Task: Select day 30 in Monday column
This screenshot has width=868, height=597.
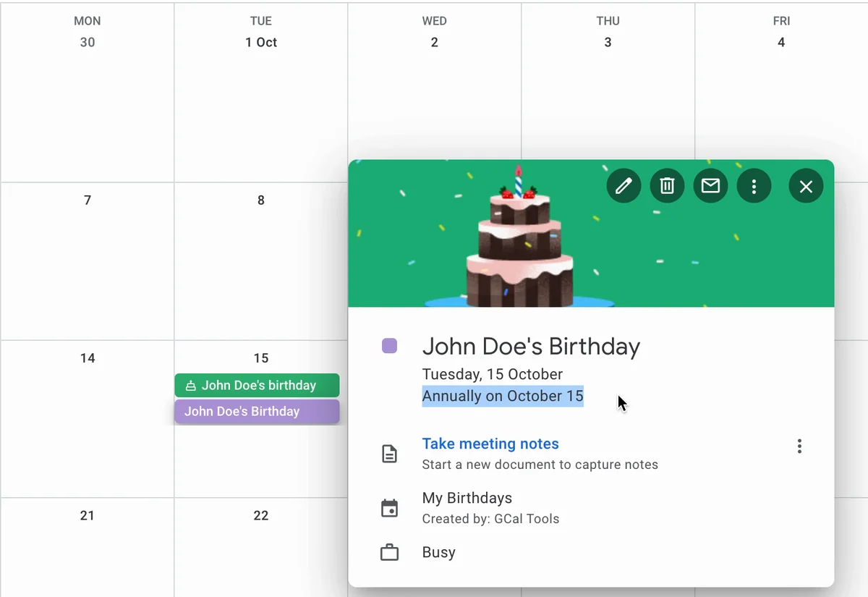Action: pyautogui.click(x=88, y=42)
